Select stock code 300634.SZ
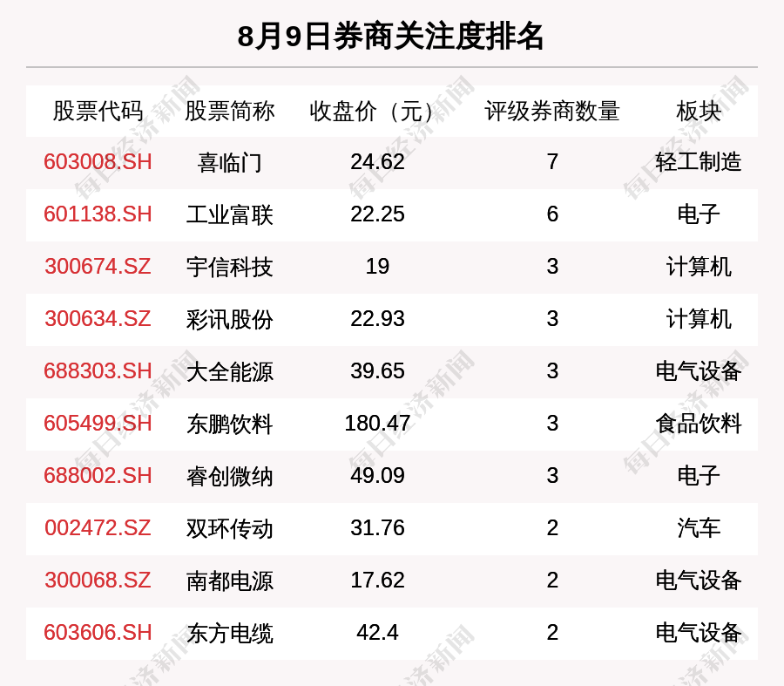 click(98, 319)
